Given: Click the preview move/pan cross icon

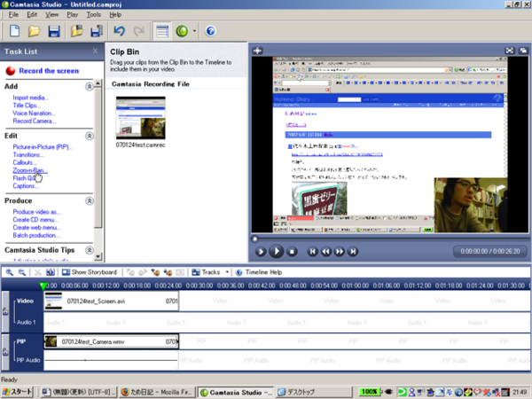Looking at the screenshot, I should coord(257,51).
